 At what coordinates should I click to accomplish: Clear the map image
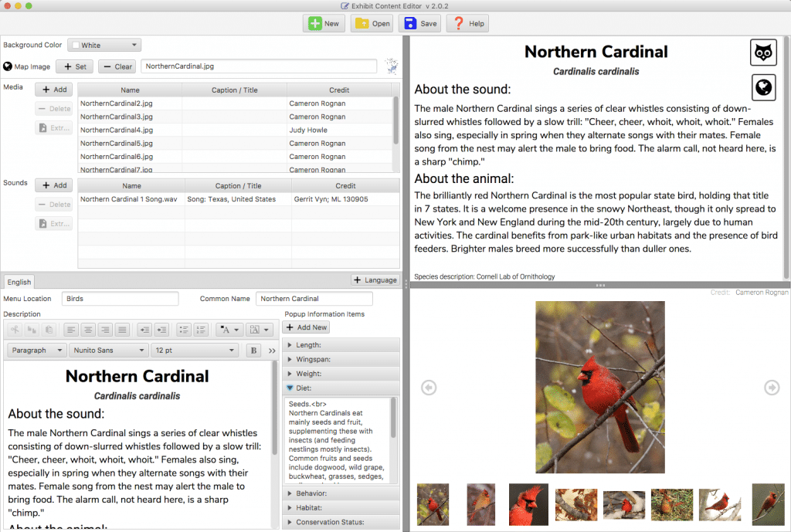(117, 66)
